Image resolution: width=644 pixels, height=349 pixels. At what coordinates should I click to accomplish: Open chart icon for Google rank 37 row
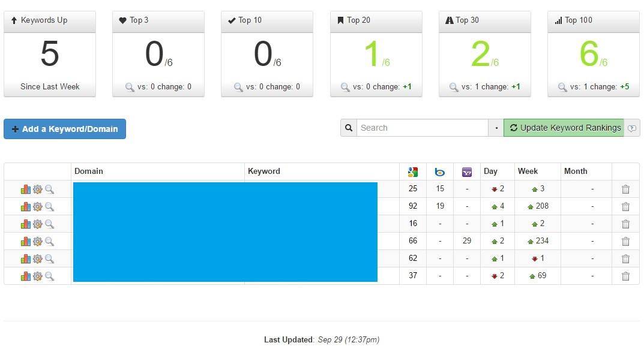(x=25, y=276)
